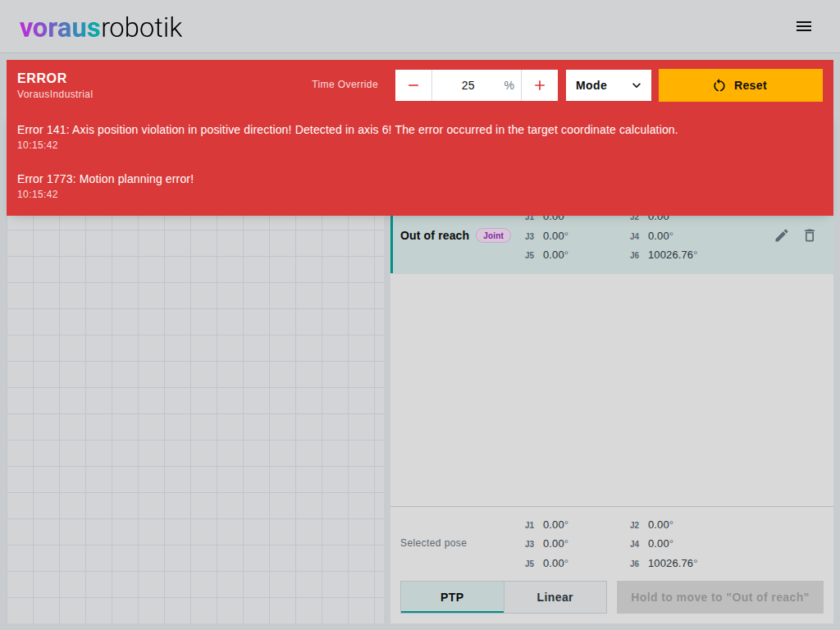Delete the Out of reach pose
Screen dimensions: 840x630
pos(810,235)
